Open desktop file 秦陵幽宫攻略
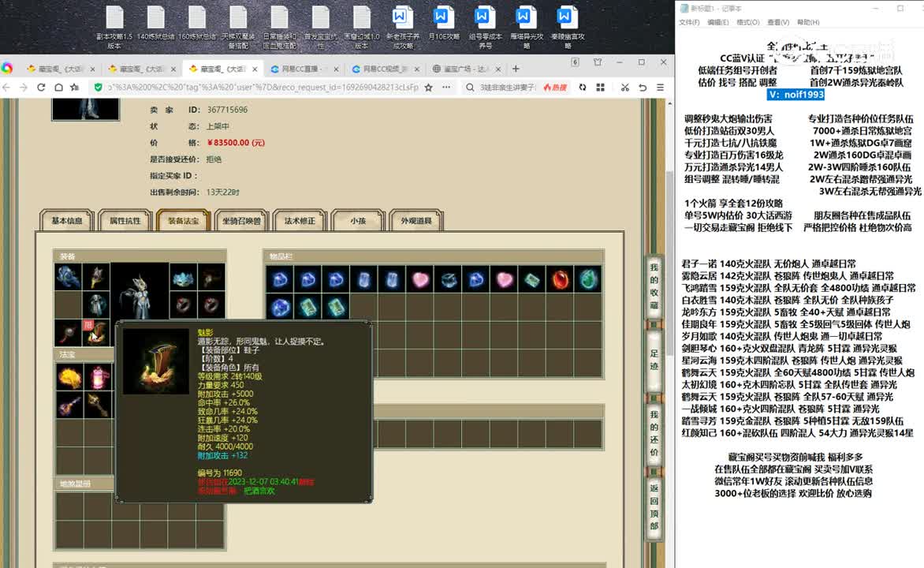The height and width of the screenshot is (568, 924). click(x=568, y=27)
